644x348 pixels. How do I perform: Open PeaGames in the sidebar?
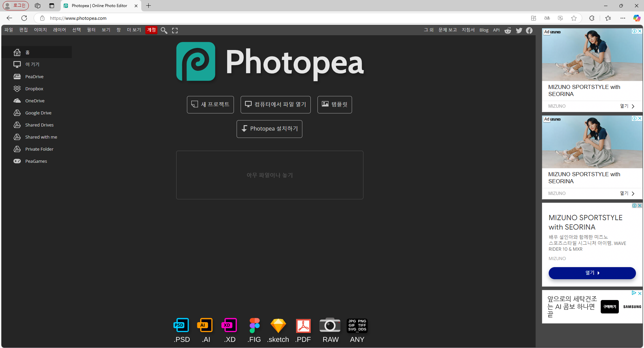(x=37, y=161)
